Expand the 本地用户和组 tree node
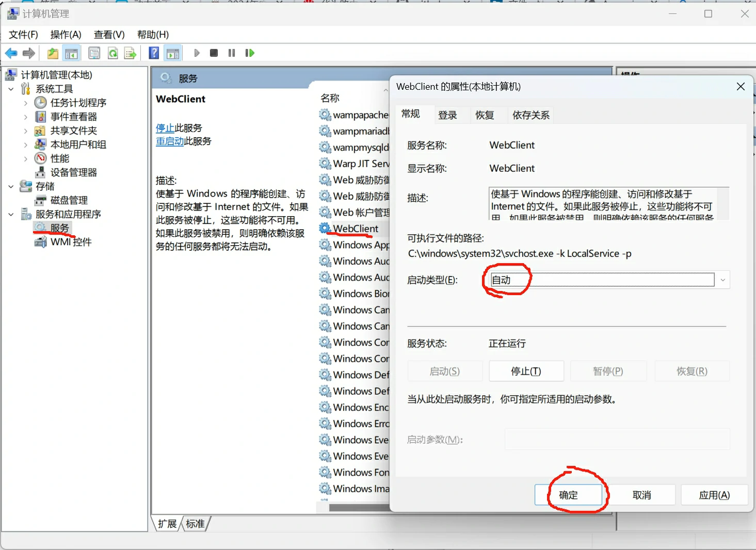The image size is (756, 550). (x=26, y=145)
